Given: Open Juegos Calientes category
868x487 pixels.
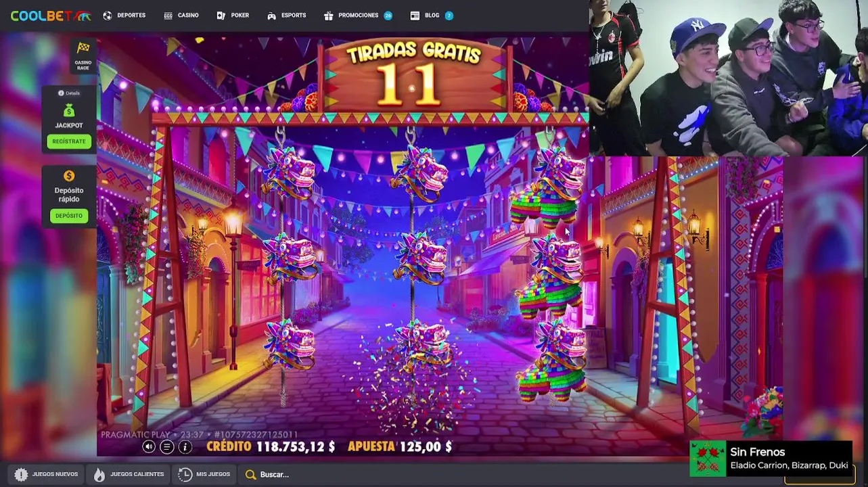Looking at the screenshot, I should [x=129, y=474].
